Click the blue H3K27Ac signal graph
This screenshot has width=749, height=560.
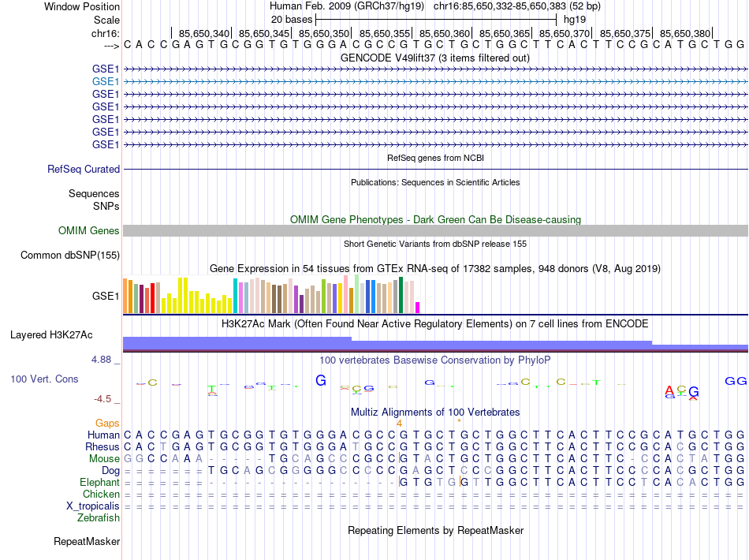click(x=436, y=344)
